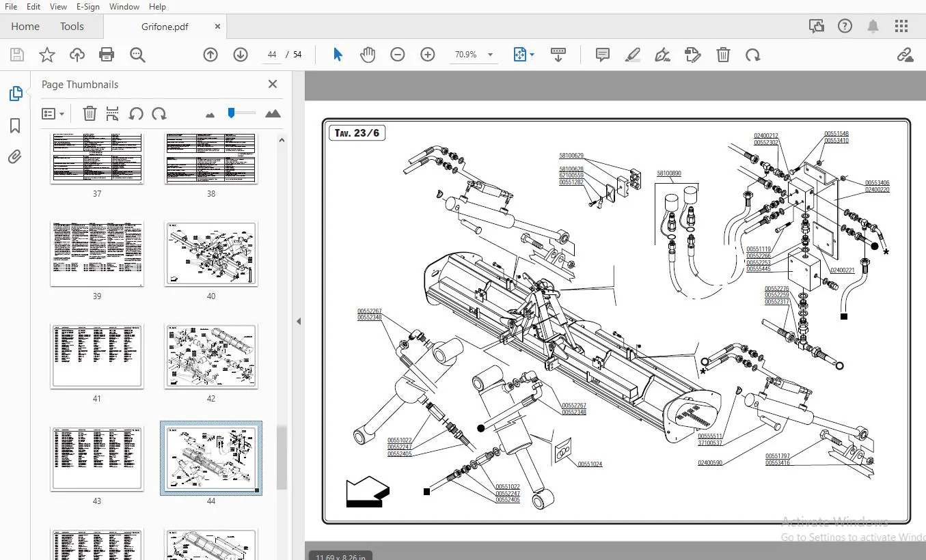Open the Window menu
This screenshot has height=560, width=926.
tap(124, 7)
